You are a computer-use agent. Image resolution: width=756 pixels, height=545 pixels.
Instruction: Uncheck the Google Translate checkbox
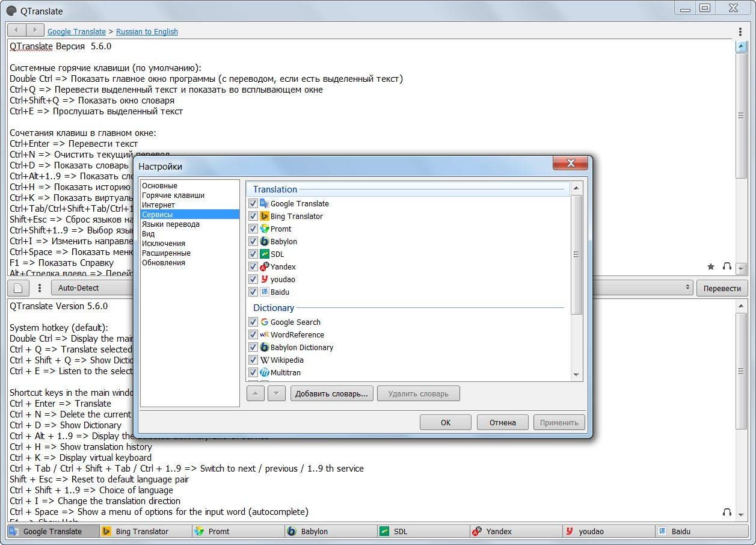tap(253, 203)
